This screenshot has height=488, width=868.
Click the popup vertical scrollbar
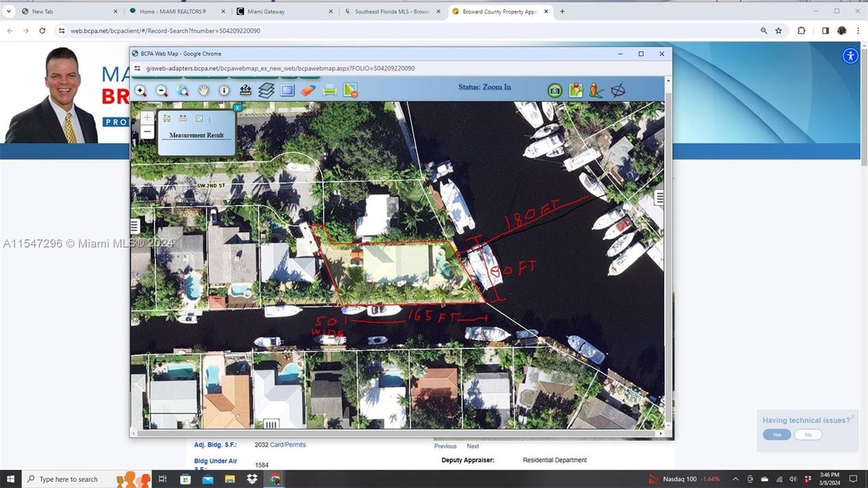tap(669, 252)
